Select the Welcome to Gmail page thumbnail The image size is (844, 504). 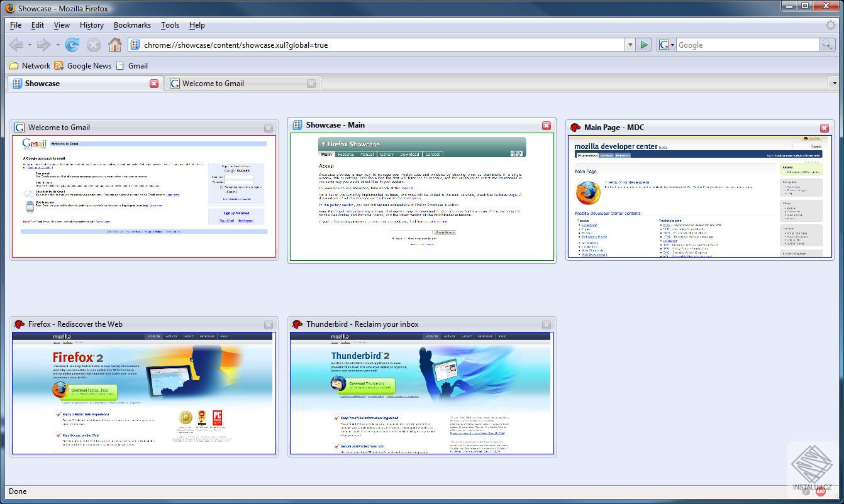pyautogui.click(x=144, y=196)
